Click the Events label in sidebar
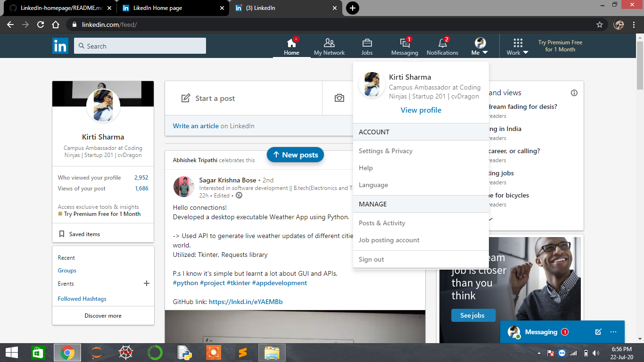The height and width of the screenshot is (362, 644). pos(66,284)
